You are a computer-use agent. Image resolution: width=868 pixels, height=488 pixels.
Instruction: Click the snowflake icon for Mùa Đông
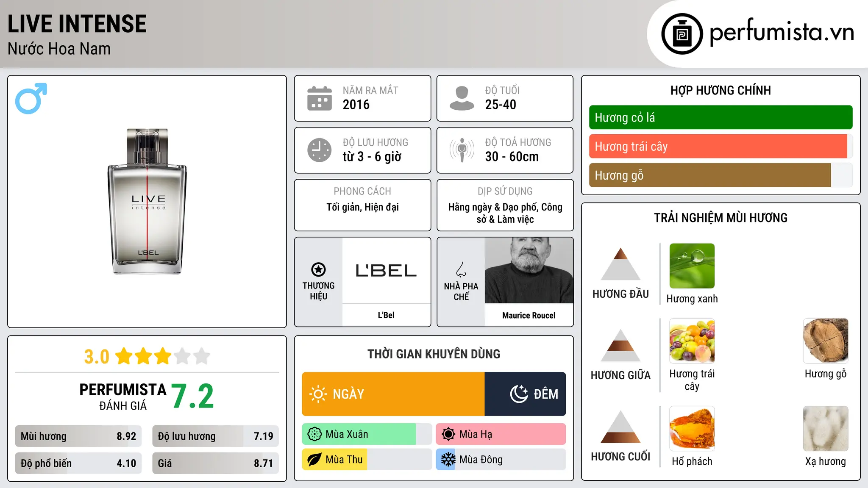pos(448,460)
